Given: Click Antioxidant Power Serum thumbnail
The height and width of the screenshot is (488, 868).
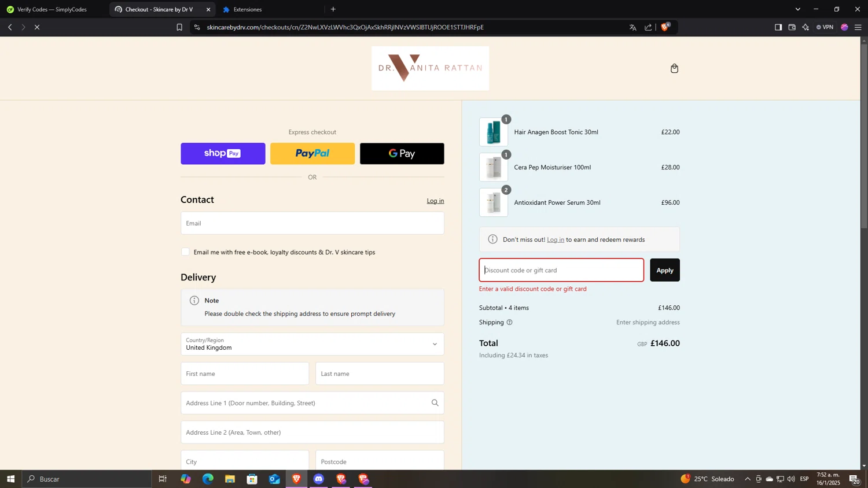Looking at the screenshot, I should pos(494,203).
